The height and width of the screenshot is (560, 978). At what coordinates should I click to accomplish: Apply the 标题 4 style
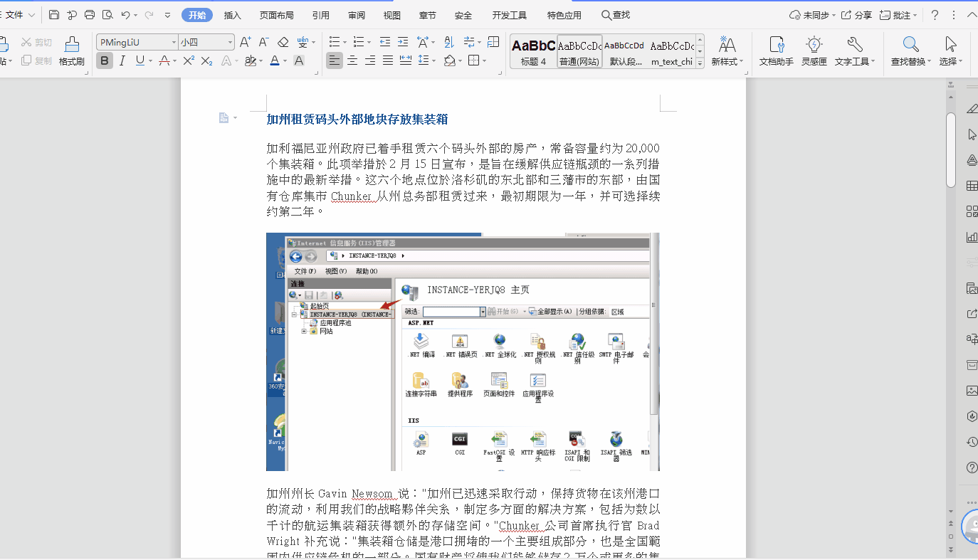533,52
